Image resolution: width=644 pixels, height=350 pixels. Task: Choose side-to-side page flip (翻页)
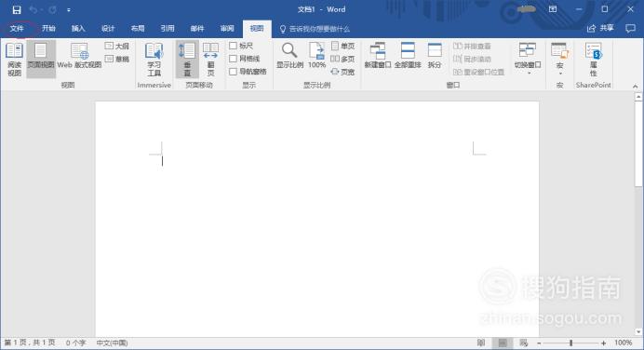click(x=210, y=60)
